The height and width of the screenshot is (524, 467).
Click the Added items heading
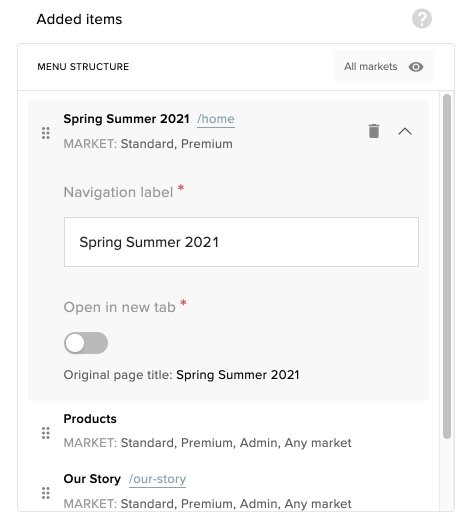tap(80, 19)
